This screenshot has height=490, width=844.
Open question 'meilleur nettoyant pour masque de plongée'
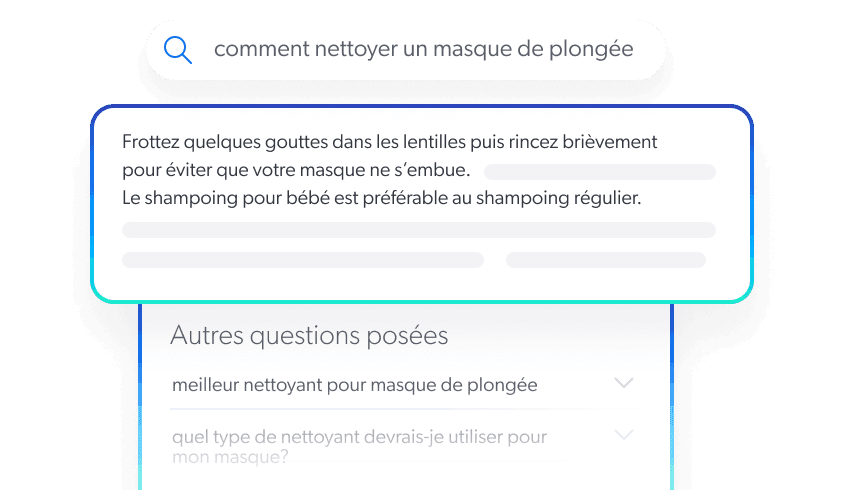coord(354,384)
